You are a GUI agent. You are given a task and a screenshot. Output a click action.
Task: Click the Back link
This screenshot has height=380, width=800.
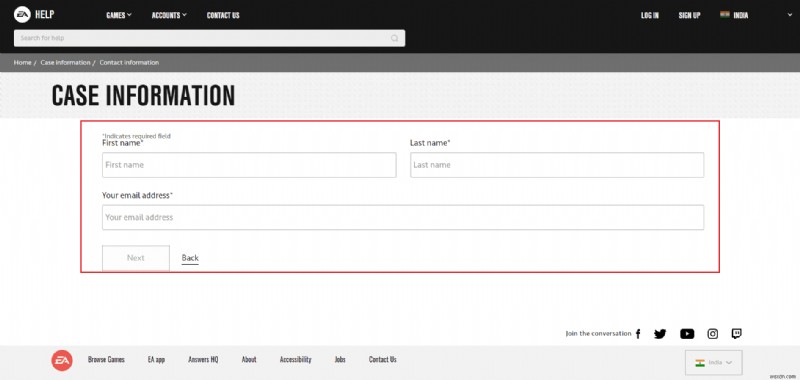tap(190, 258)
